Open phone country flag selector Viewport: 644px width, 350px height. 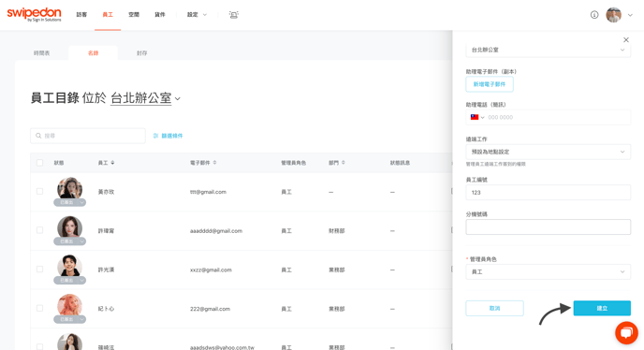[x=477, y=117]
